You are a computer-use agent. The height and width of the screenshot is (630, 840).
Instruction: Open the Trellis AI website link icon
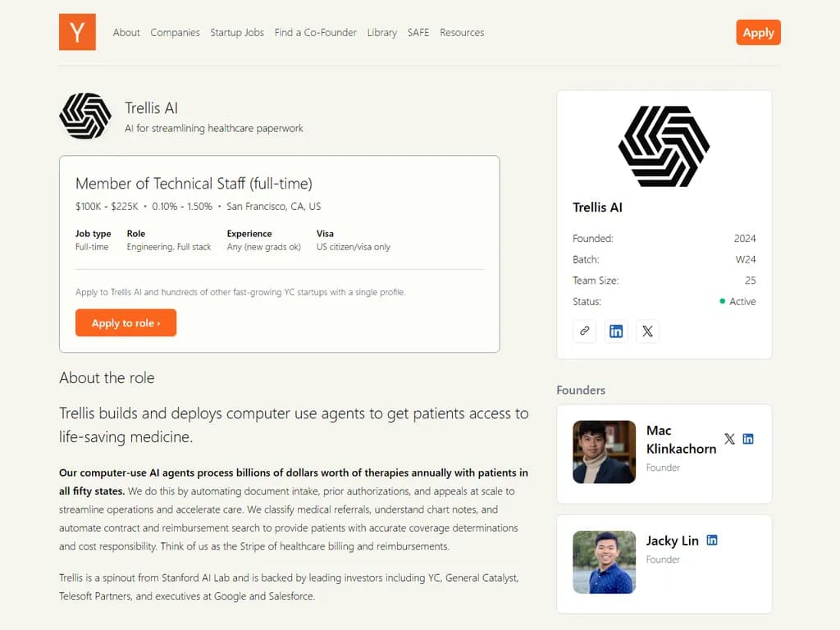pyautogui.click(x=584, y=331)
